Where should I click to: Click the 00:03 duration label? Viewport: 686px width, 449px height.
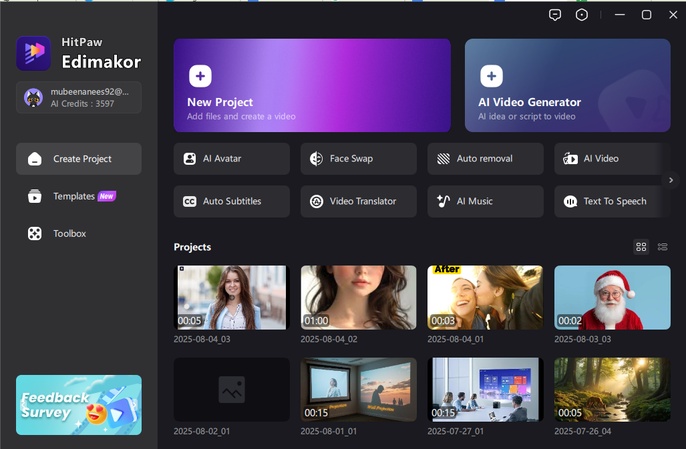443,321
